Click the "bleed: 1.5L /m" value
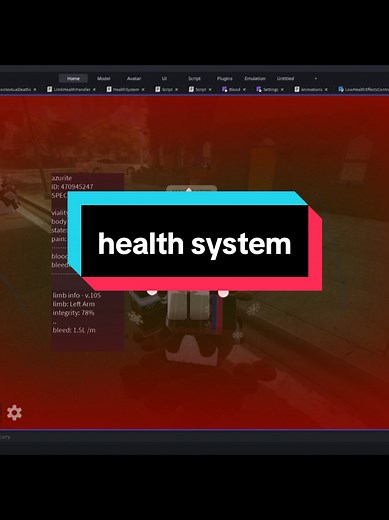 74,330
